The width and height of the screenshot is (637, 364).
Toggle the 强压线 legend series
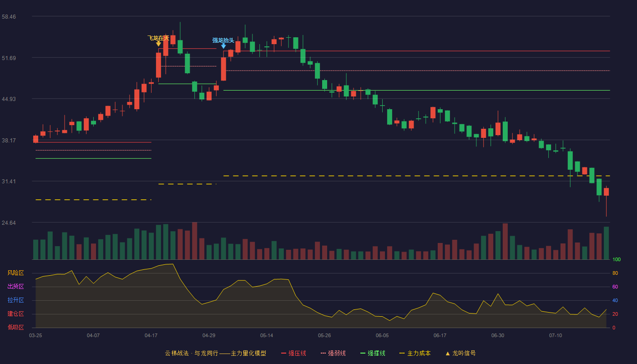293,353
